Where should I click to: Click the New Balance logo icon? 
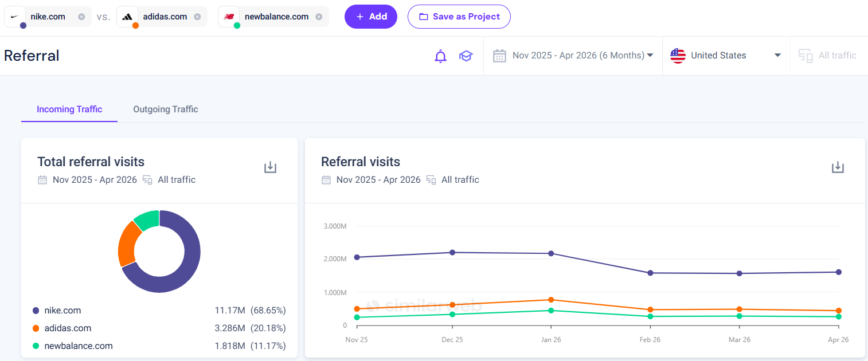pos(229,17)
